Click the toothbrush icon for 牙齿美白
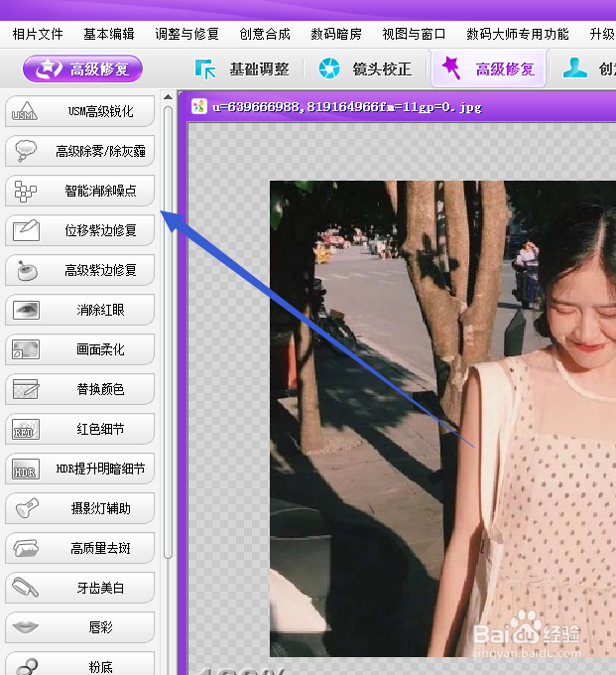Image resolution: width=616 pixels, height=675 pixels. point(26,588)
